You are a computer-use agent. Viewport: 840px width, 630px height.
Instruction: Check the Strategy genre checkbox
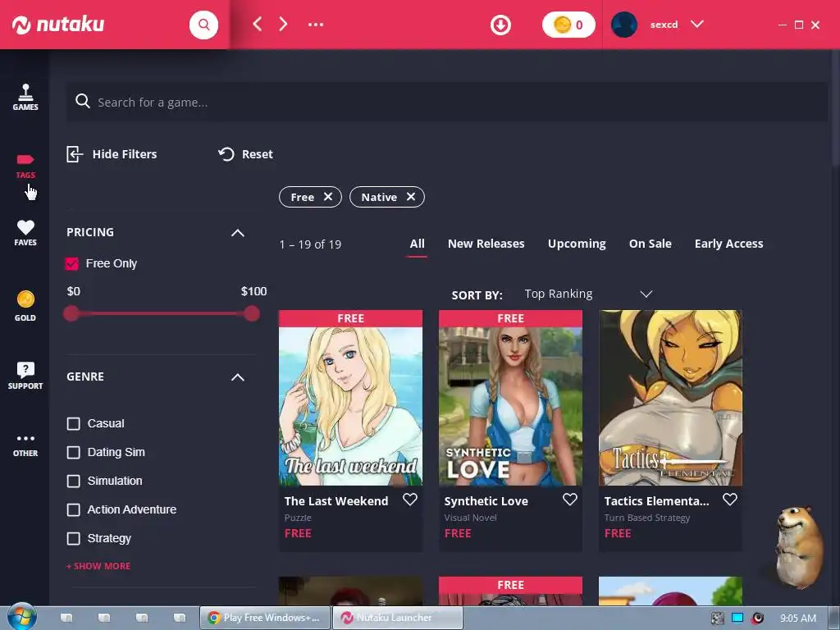tap(73, 538)
